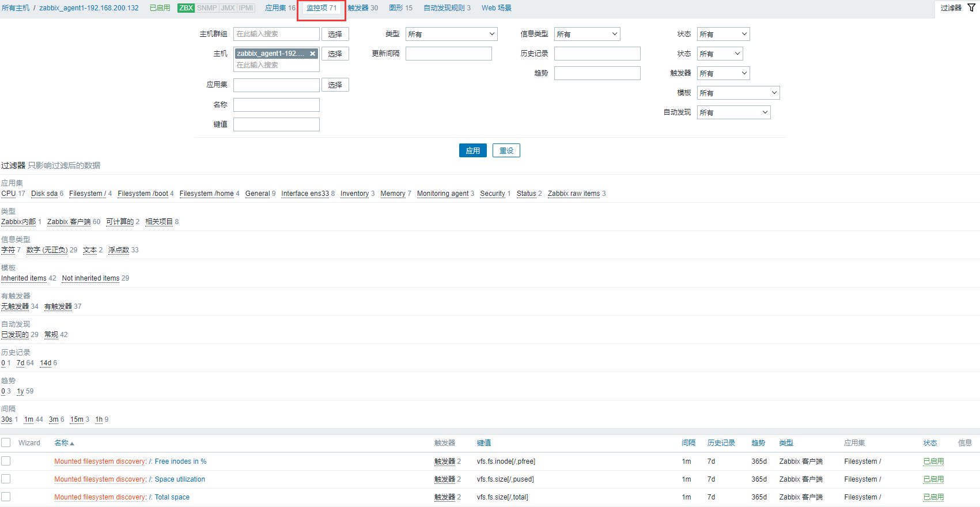
Task: Filter by Interface ens33 application
Action: click(305, 194)
